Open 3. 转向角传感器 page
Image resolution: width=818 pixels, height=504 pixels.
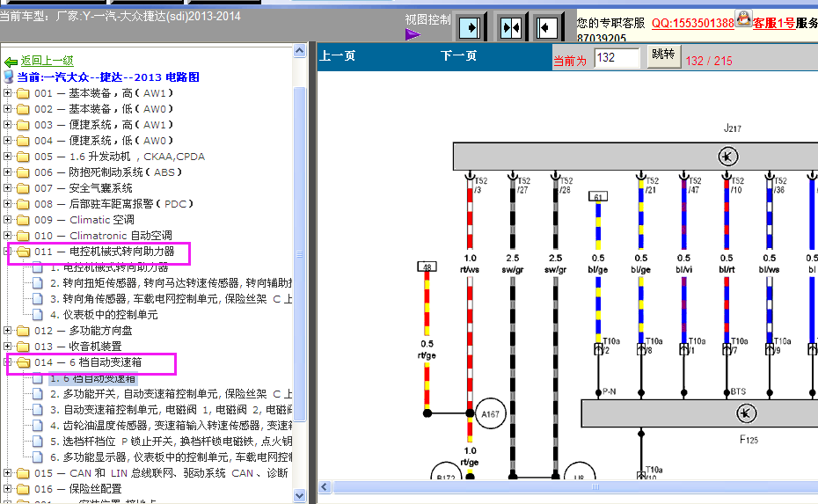point(171,299)
